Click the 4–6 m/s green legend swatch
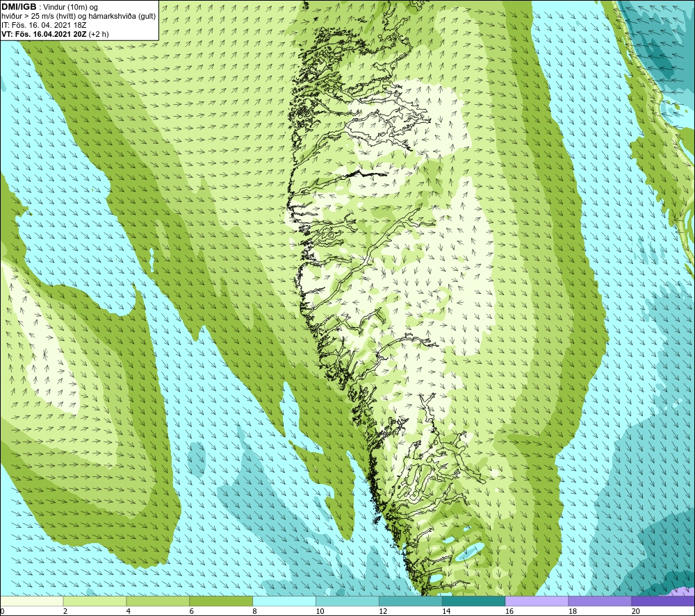Image resolution: width=695 pixels, height=616 pixels. [158, 601]
